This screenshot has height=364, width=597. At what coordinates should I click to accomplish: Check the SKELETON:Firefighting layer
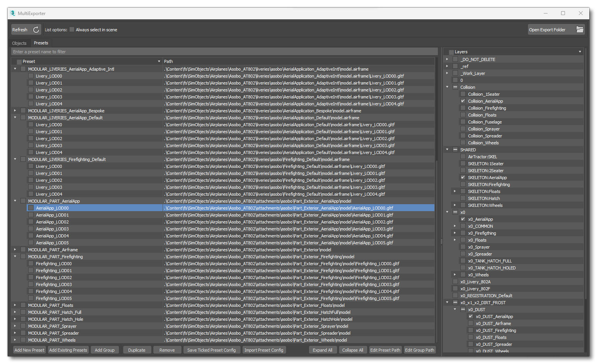463,184
